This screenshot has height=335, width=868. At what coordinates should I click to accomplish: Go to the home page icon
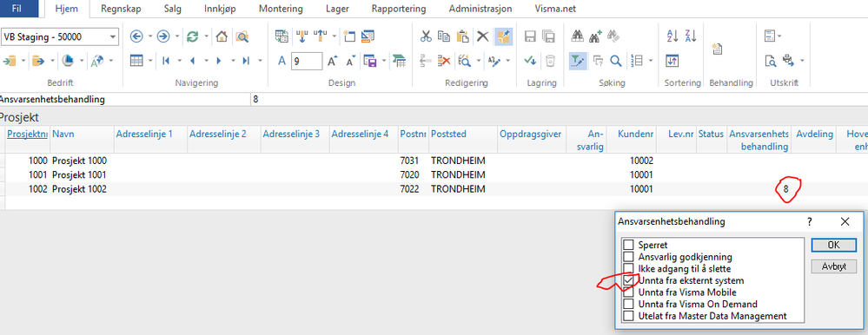tap(222, 36)
